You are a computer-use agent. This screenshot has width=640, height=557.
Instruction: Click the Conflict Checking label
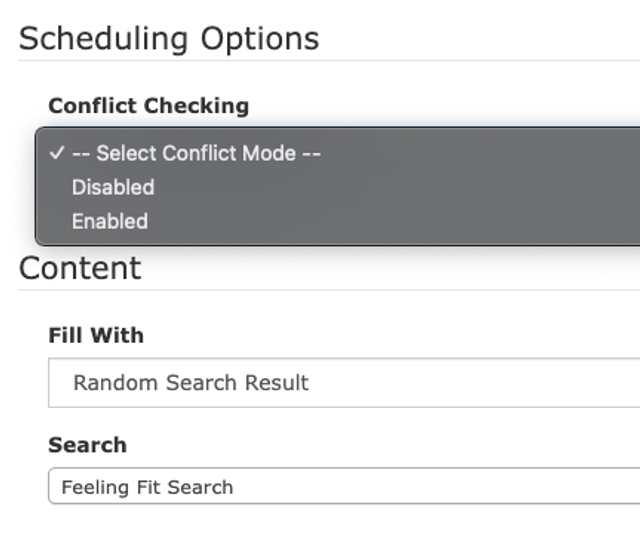click(149, 106)
